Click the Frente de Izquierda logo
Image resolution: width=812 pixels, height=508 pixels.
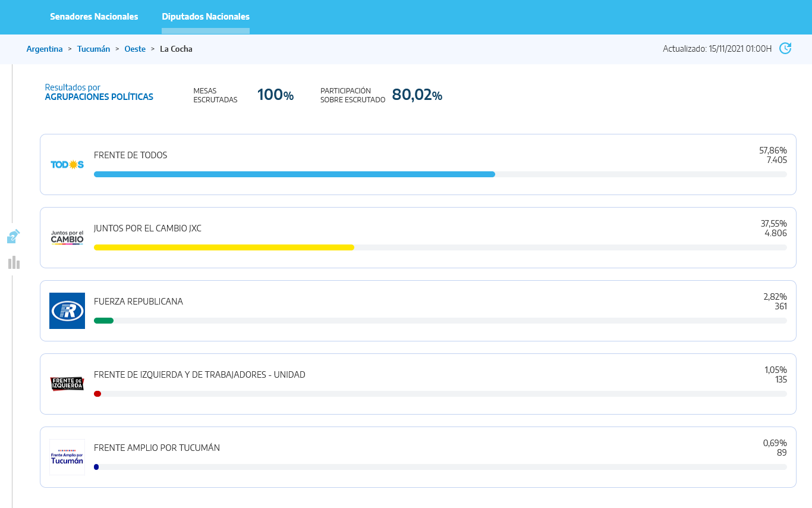(x=67, y=384)
